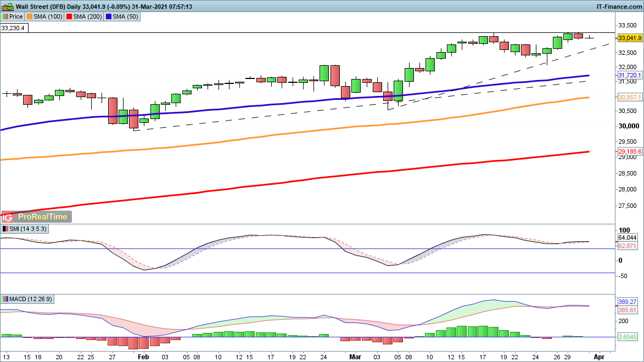Click the 33,230.4 horizontal line price label
Screen dimensions: 644x362
[13, 28]
